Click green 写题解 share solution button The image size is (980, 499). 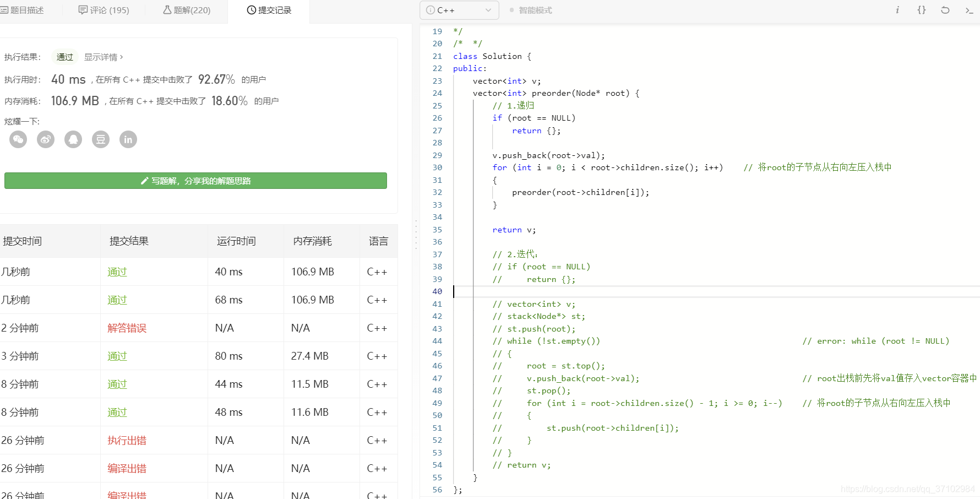point(195,181)
